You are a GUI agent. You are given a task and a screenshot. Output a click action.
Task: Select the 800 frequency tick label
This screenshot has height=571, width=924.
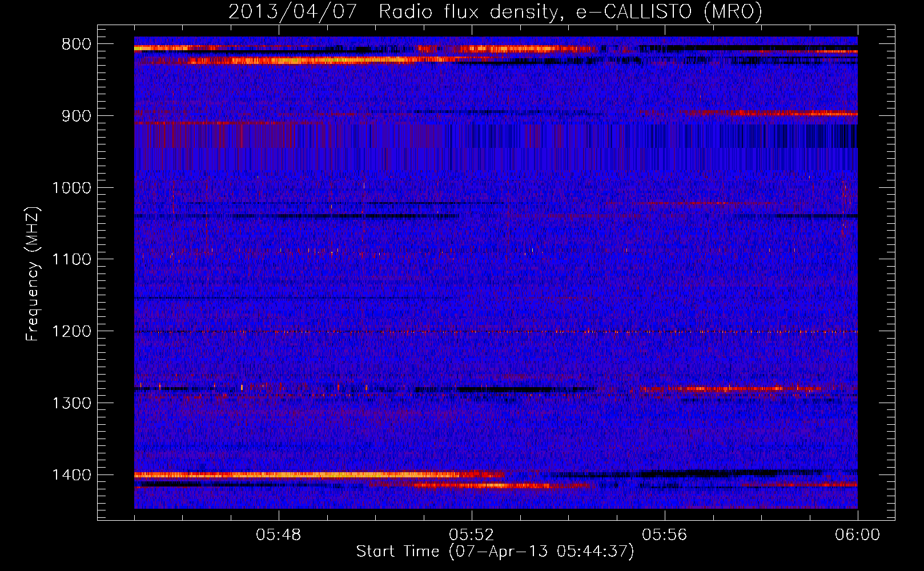tap(76, 45)
